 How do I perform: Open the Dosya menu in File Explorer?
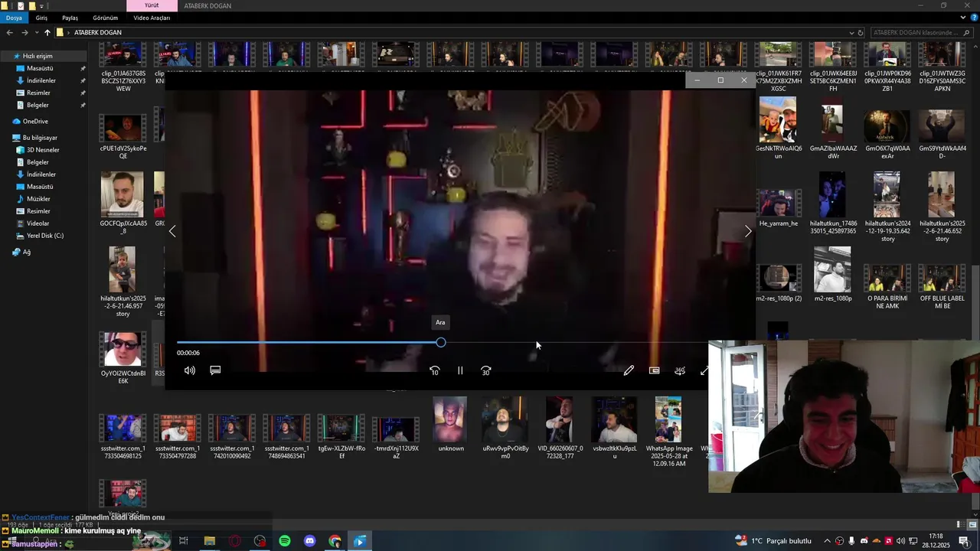coord(14,18)
